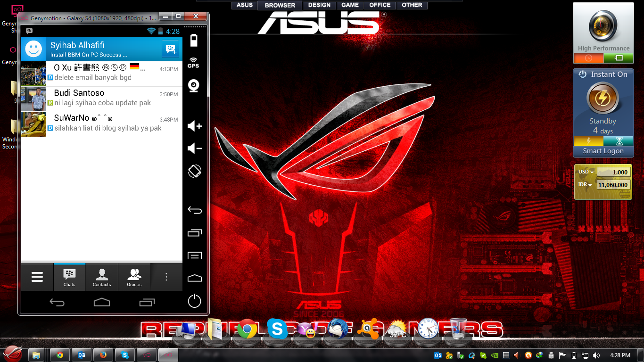
Task: Tap the Genymotion sidebar Home icon
Action: [x=195, y=278]
